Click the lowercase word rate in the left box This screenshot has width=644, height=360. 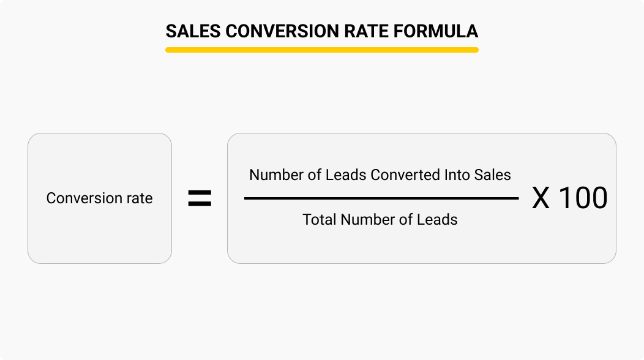tap(140, 199)
